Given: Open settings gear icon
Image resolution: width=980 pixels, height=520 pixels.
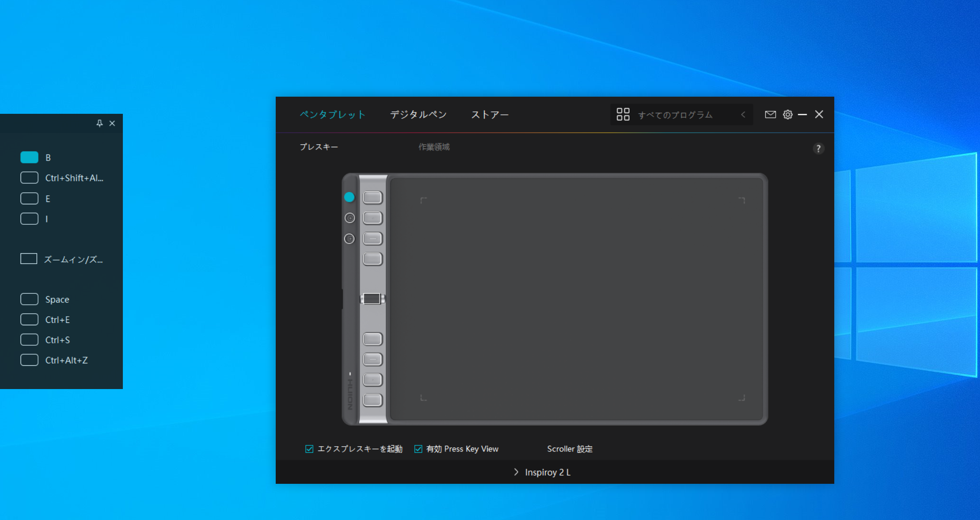Looking at the screenshot, I should 788,114.
